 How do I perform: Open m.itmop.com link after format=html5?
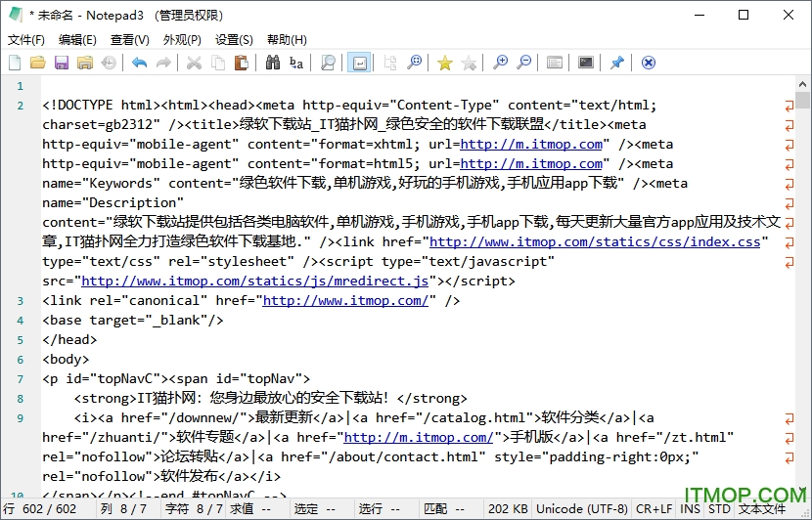pyautogui.click(x=531, y=164)
